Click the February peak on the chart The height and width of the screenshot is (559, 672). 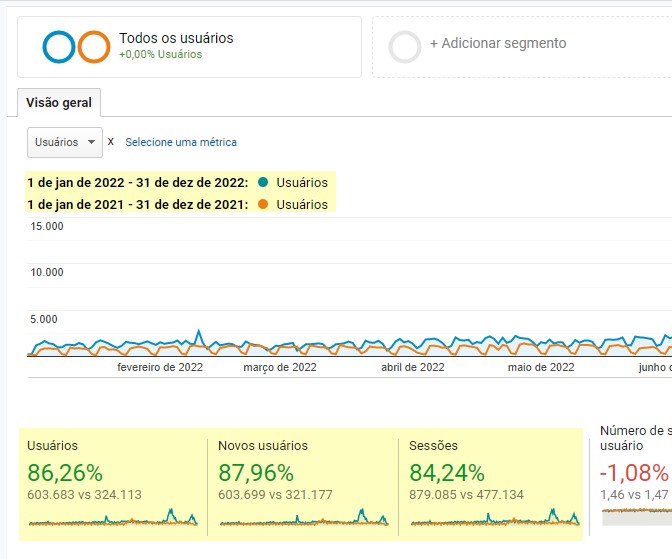pyautogui.click(x=199, y=332)
